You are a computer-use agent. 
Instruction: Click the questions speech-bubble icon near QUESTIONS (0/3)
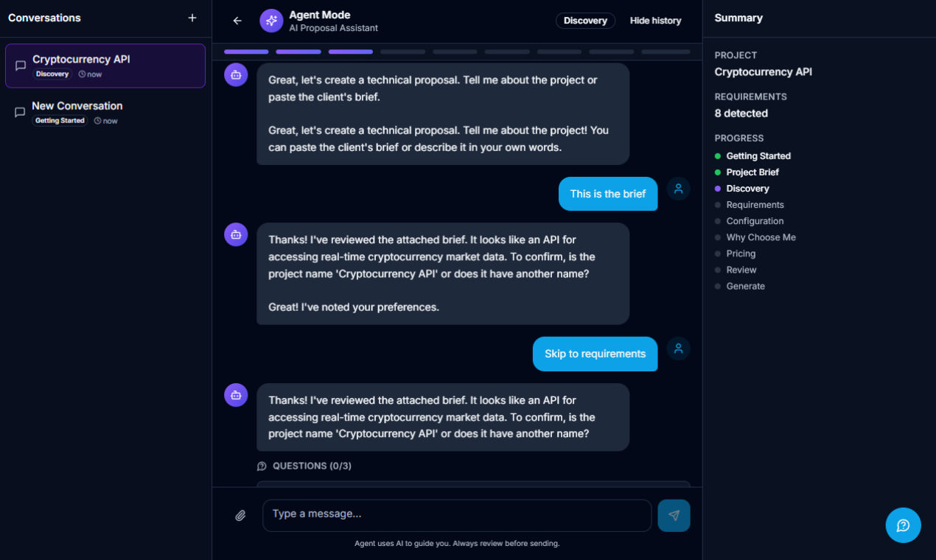coord(262,466)
